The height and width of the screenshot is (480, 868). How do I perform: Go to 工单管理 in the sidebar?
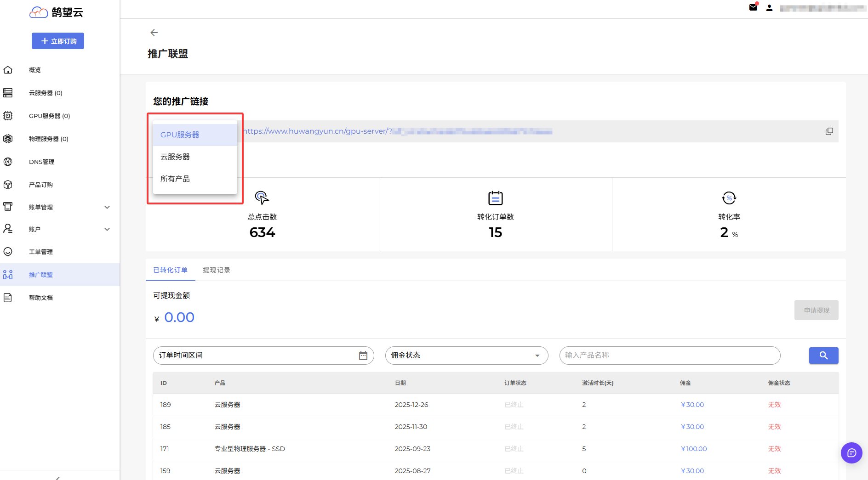[x=41, y=252]
